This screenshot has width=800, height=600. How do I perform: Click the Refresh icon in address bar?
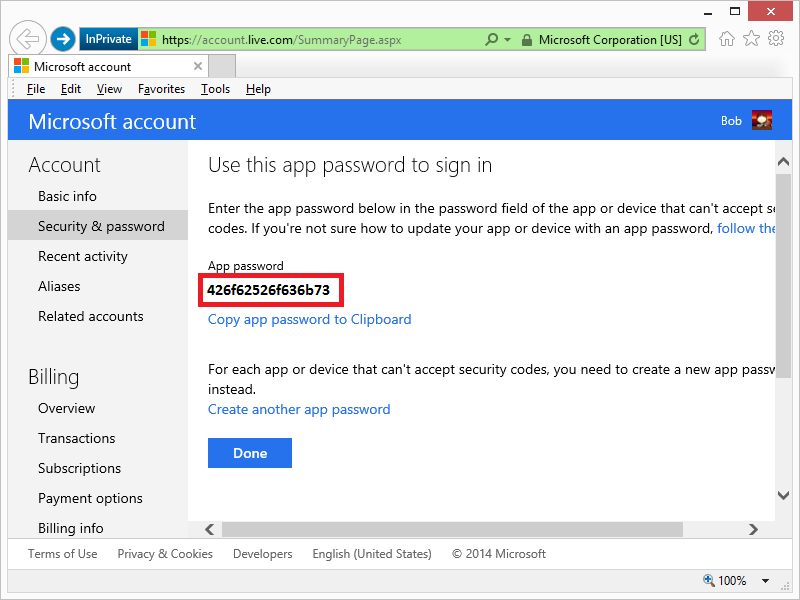coord(694,40)
